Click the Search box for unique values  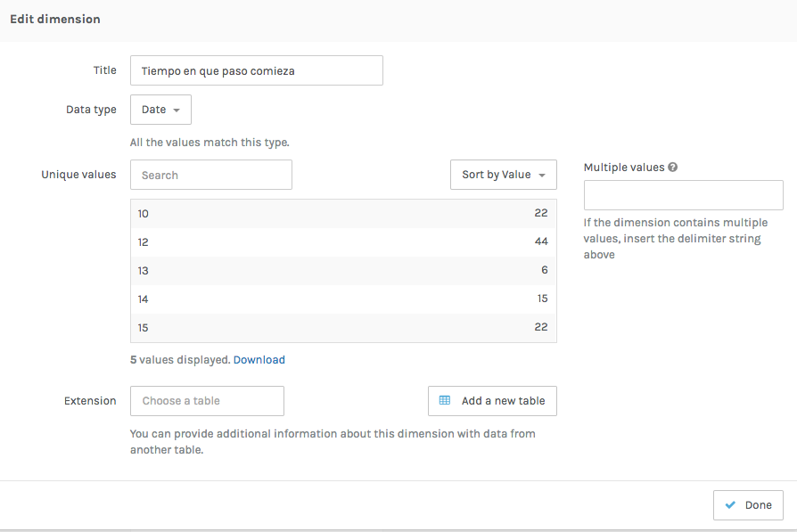(x=210, y=175)
